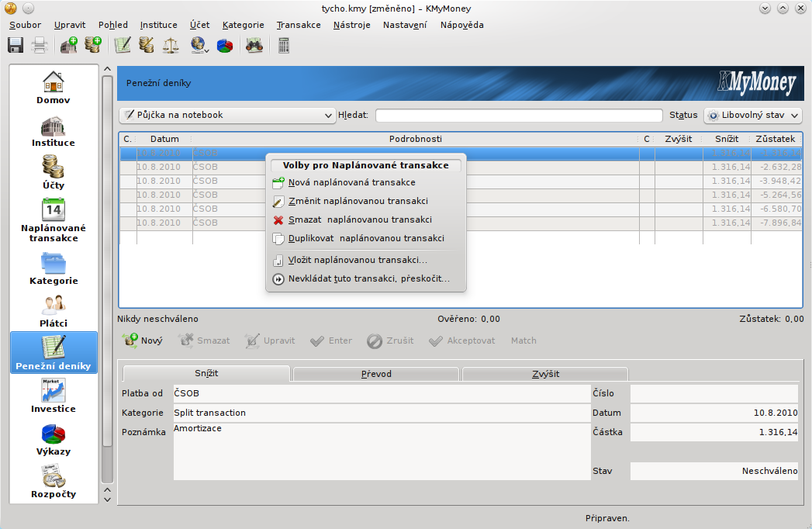The height and width of the screenshot is (529, 812).
Task: Click into the Hledat search field
Action: pos(519,115)
